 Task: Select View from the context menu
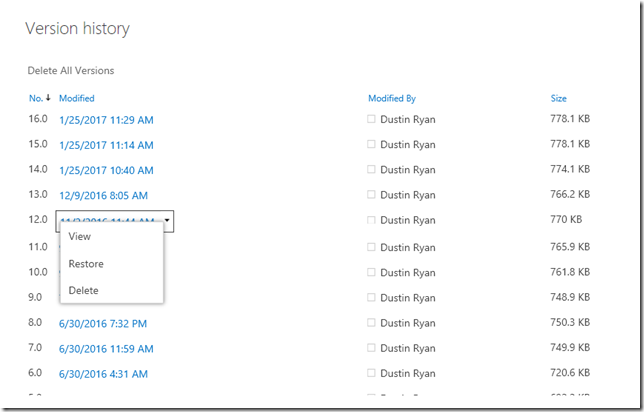coord(80,237)
